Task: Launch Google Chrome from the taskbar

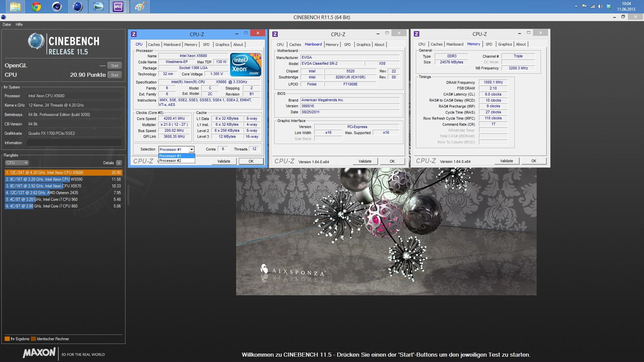Action: [36, 7]
